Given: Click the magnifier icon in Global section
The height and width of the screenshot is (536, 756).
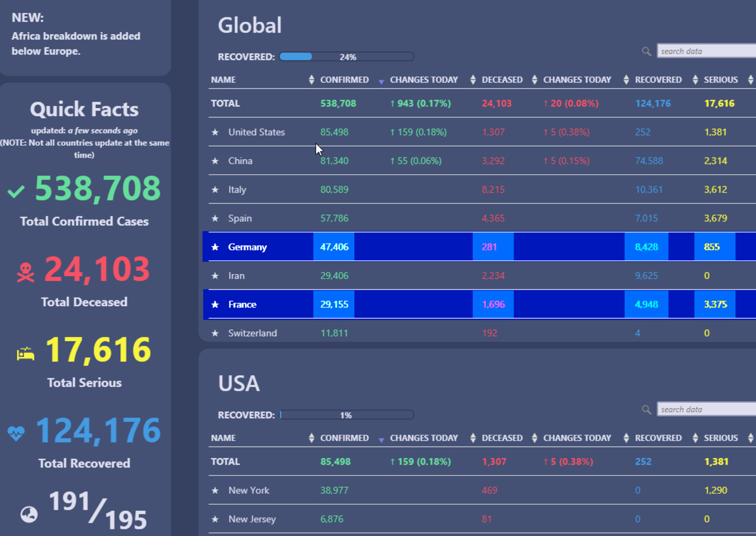Looking at the screenshot, I should (x=646, y=52).
